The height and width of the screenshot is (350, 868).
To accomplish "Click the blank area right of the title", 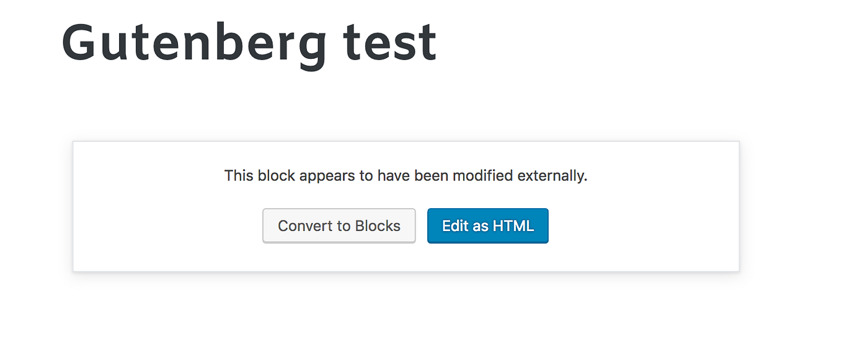I will pos(620,43).
